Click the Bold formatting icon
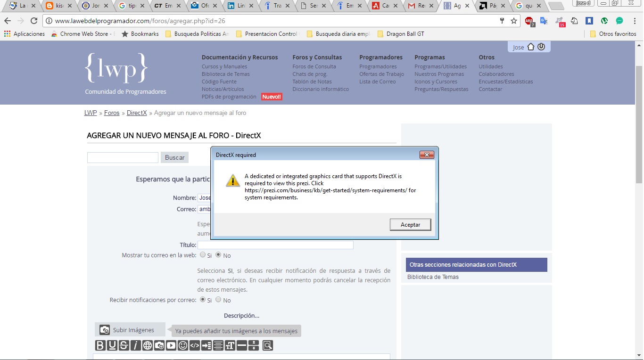The width and height of the screenshot is (644, 360). [x=100, y=345]
